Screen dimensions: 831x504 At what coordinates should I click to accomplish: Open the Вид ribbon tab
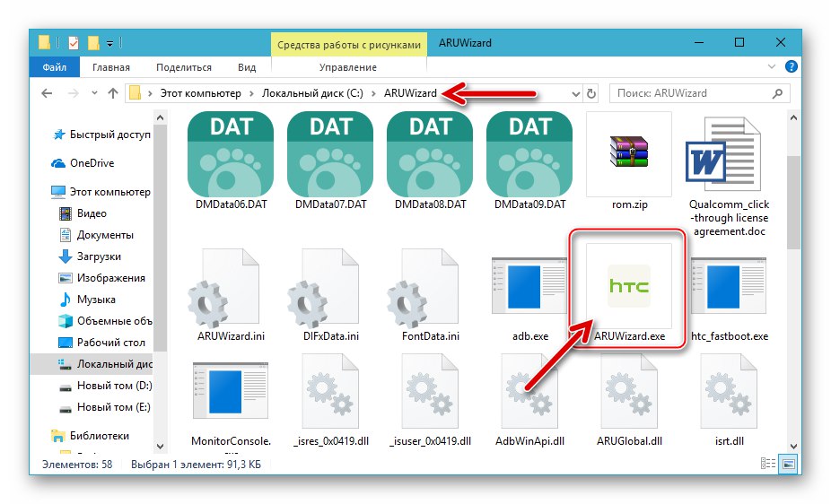click(x=247, y=67)
